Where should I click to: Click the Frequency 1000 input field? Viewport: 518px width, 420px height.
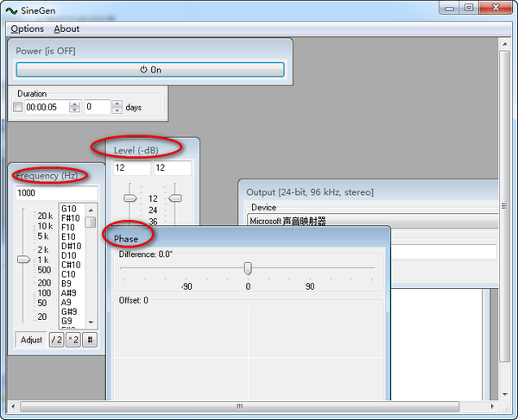(56, 193)
